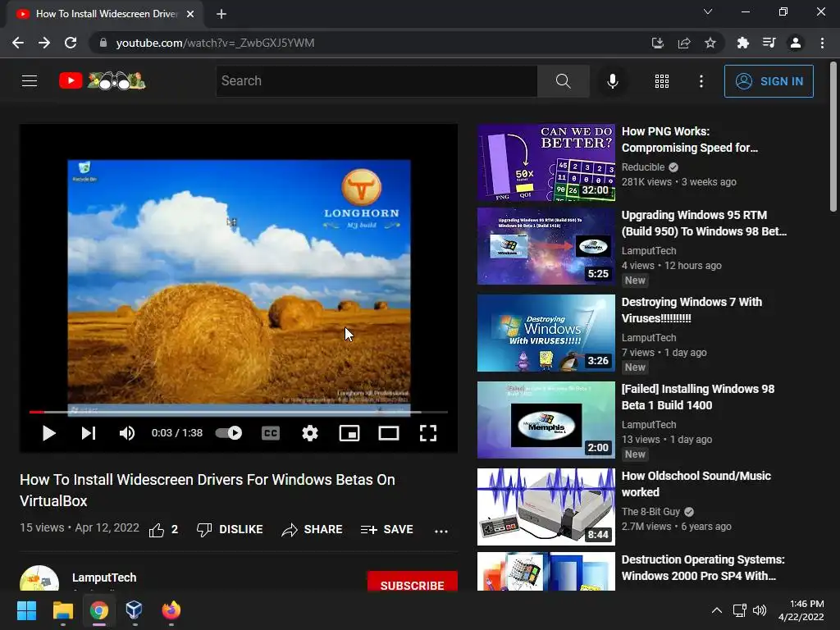Seek on the video progress bar
Viewport: 840px width, 630px height.
tap(239, 412)
